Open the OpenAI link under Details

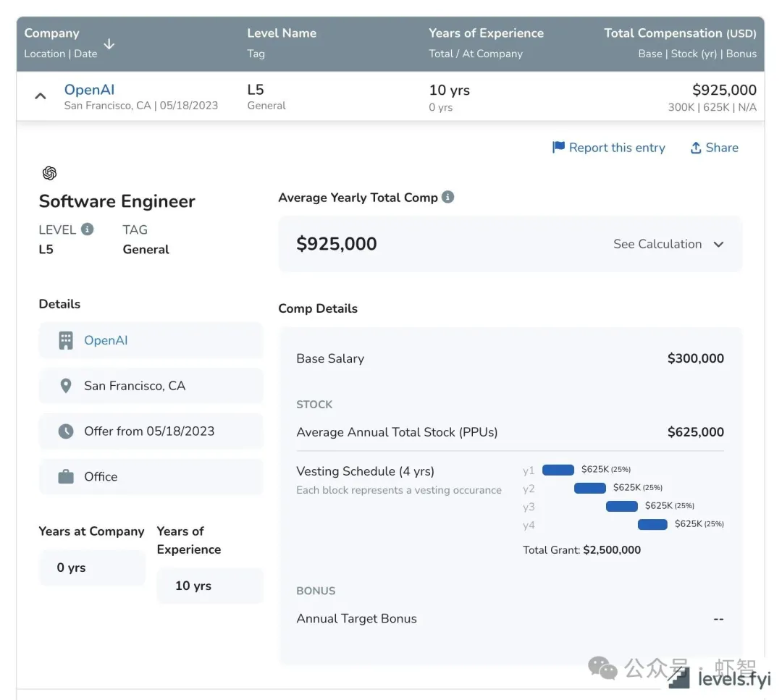click(106, 340)
